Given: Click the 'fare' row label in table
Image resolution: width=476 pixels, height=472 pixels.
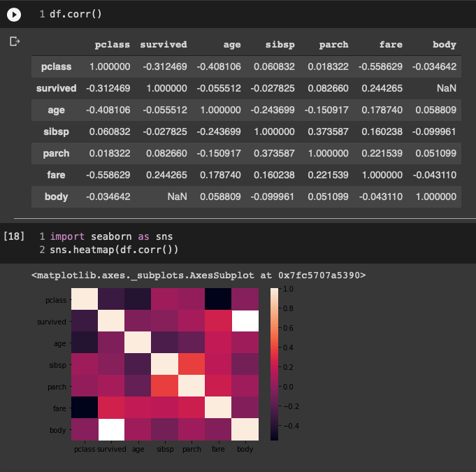Looking at the screenshot, I should 56,175.
